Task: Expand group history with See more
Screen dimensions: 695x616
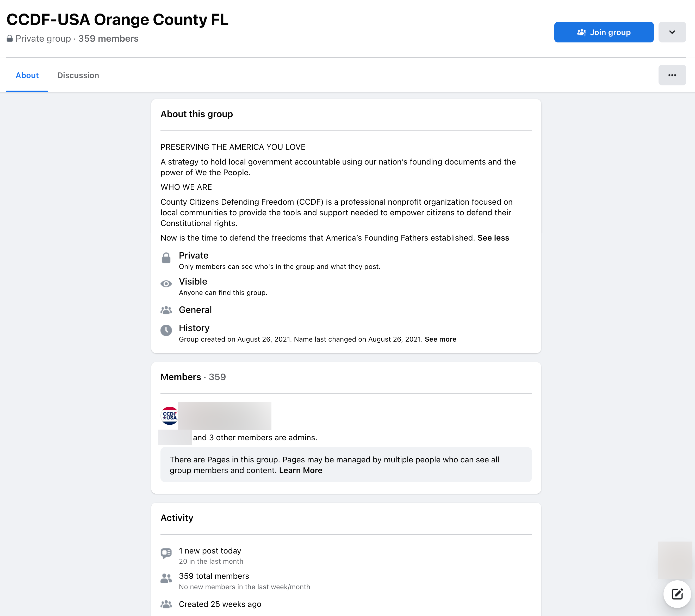Action: point(440,339)
